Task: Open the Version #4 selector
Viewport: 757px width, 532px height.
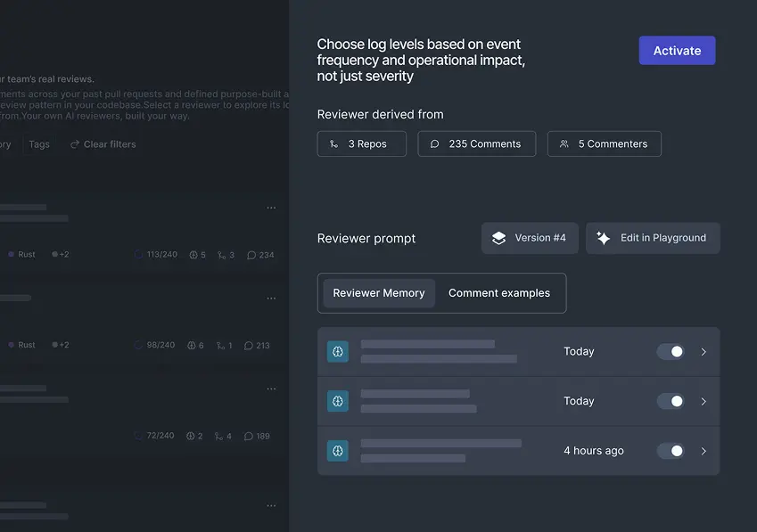Action: click(x=530, y=238)
